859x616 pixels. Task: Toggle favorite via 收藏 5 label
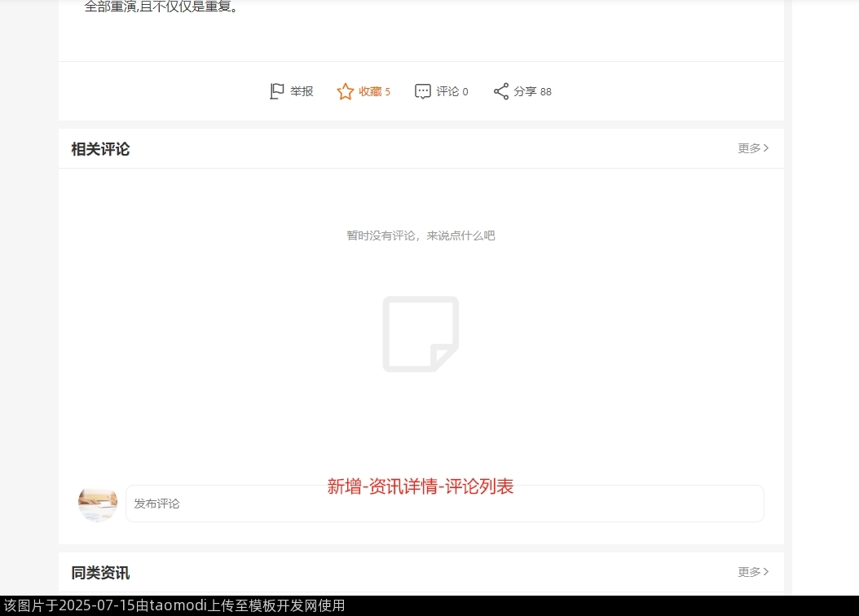(x=374, y=91)
